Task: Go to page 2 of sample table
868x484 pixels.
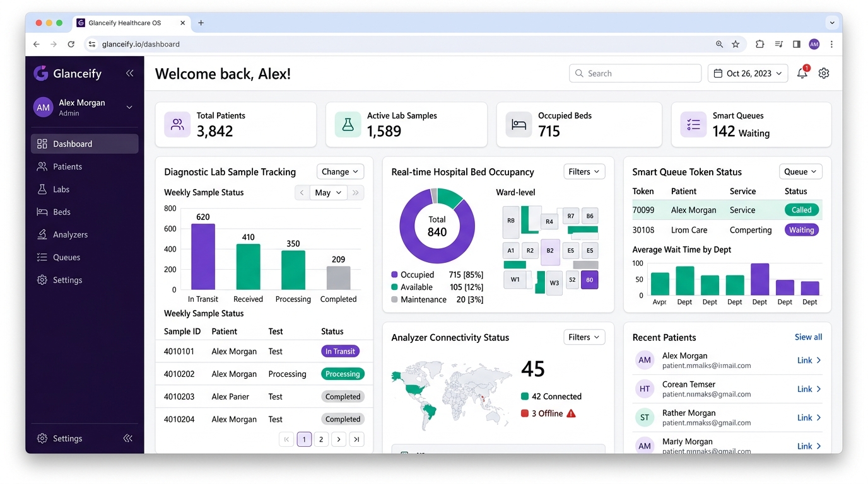Action: click(x=321, y=439)
